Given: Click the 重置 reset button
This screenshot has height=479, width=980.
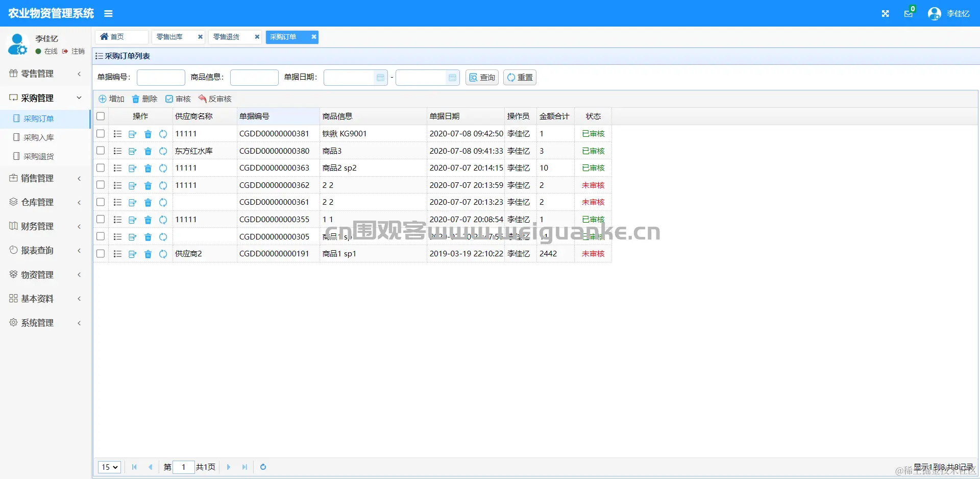Looking at the screenshot, I should (x=520, y=78).
